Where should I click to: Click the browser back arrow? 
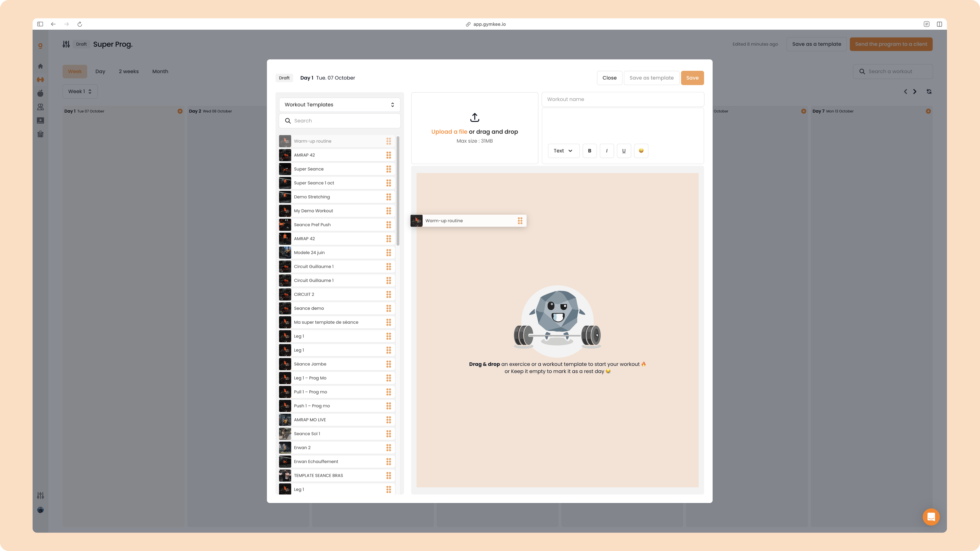coord(53,24)
